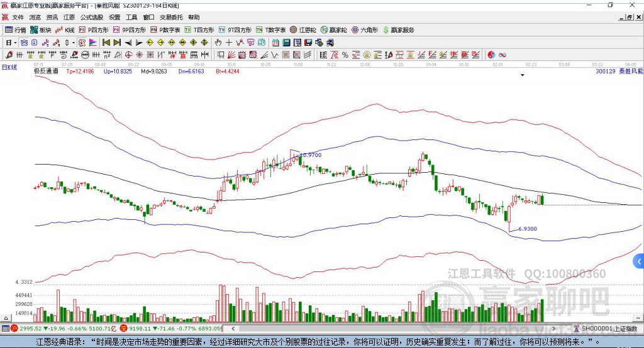Click the horizontal scrollbar right arrow

tap(553, 329)
